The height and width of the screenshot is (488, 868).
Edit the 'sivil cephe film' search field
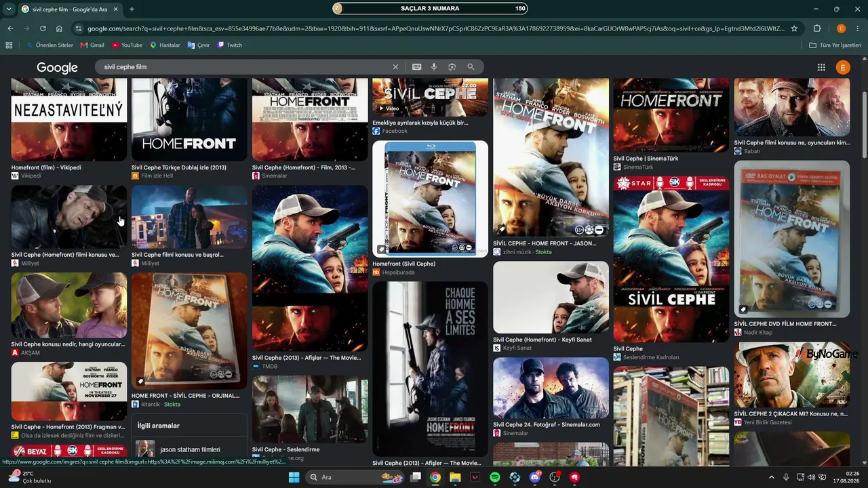click(x=244, y=67)
